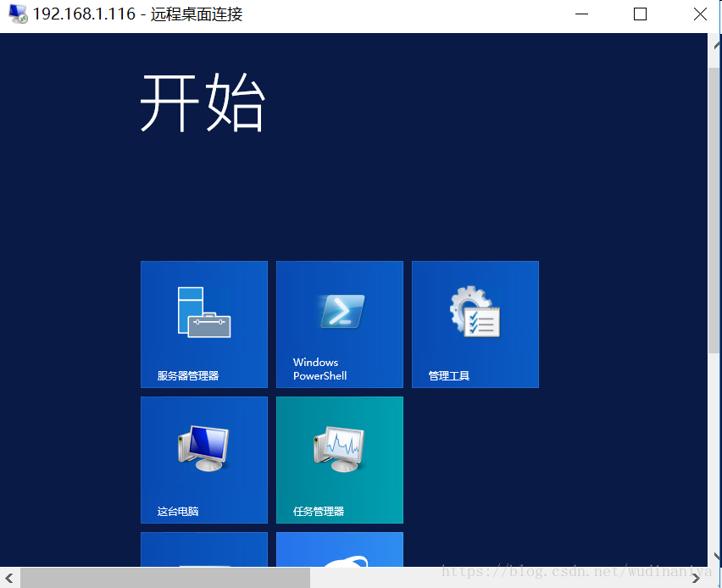Click the vertical scrollbar up arrow
722x588 pixels.
[x=717, y=45]
